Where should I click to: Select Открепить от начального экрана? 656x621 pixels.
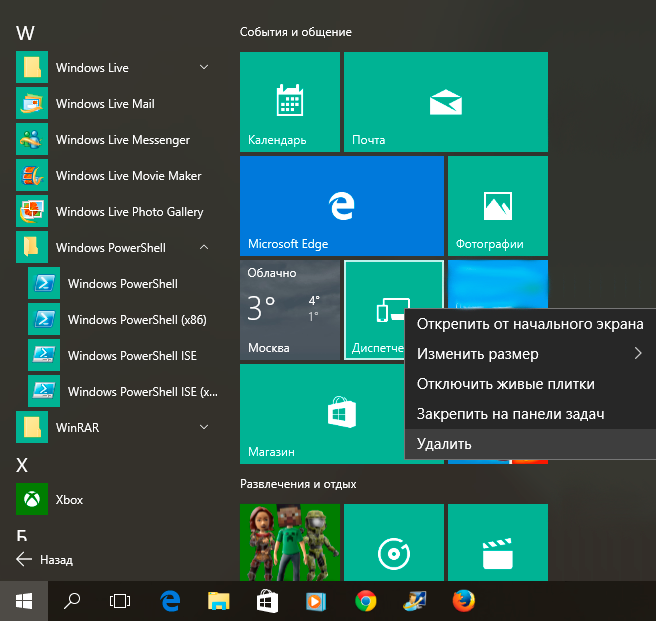pos(530,324)
